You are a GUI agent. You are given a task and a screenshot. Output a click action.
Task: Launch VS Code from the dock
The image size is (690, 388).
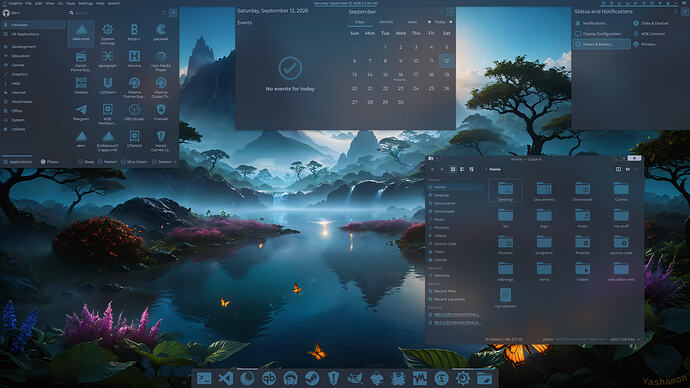(x=225, y=378)
